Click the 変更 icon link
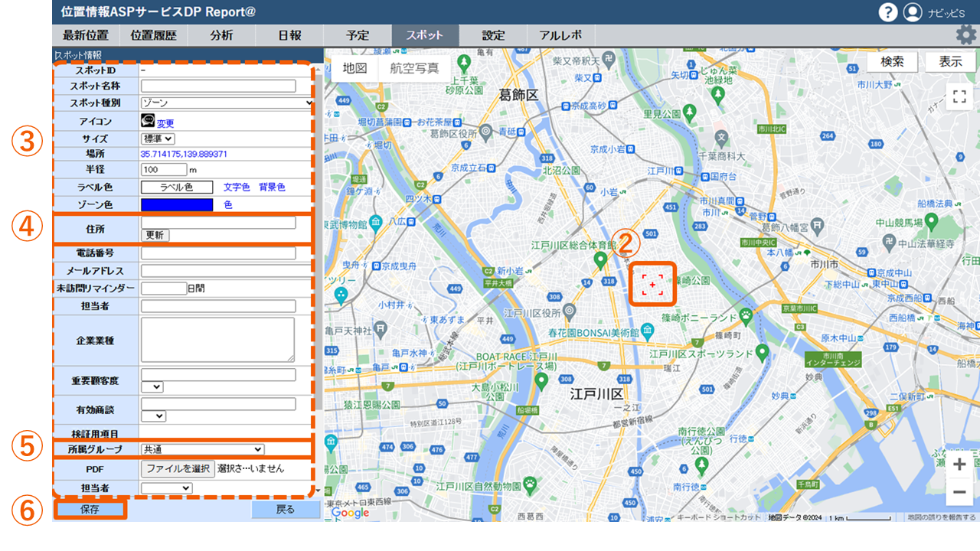This screenshot has height=551, width=980. point(165,123)
